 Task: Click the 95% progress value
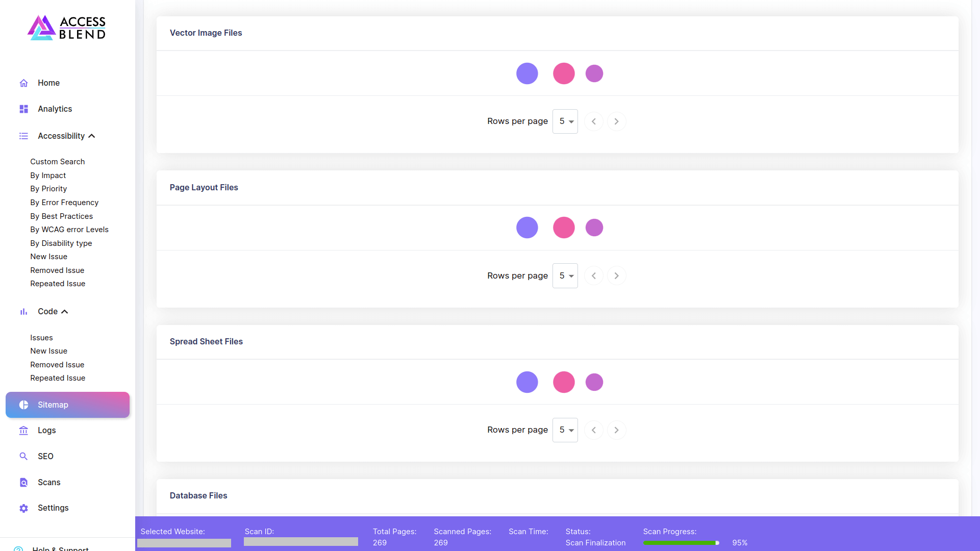(740, 543)
